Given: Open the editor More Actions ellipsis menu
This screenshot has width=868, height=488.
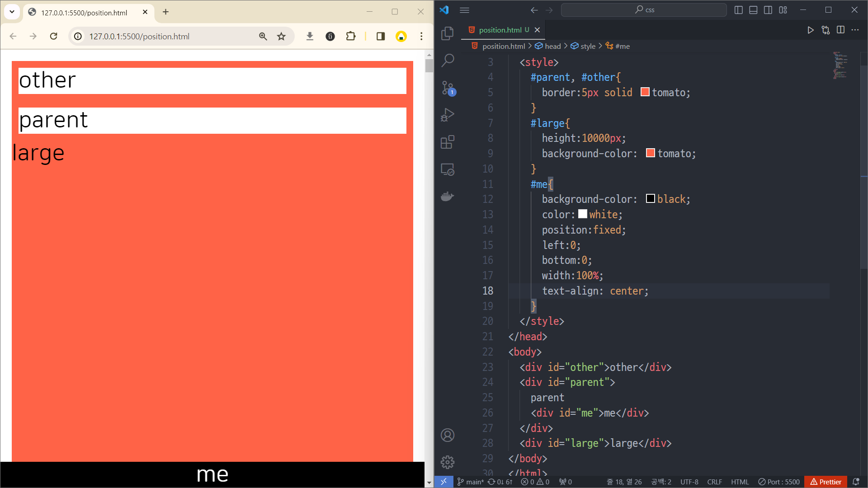Looking at the screenshot, I should 855,30.
